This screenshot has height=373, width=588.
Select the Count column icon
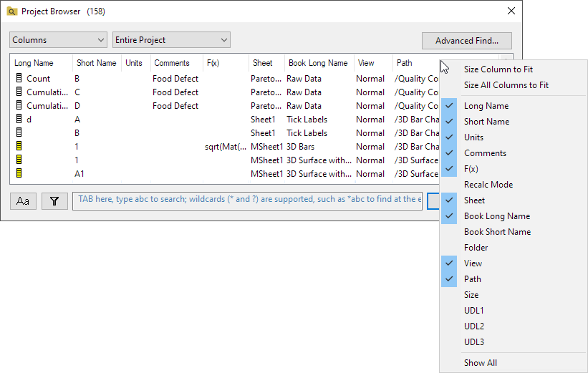click(x=19, y=79)
